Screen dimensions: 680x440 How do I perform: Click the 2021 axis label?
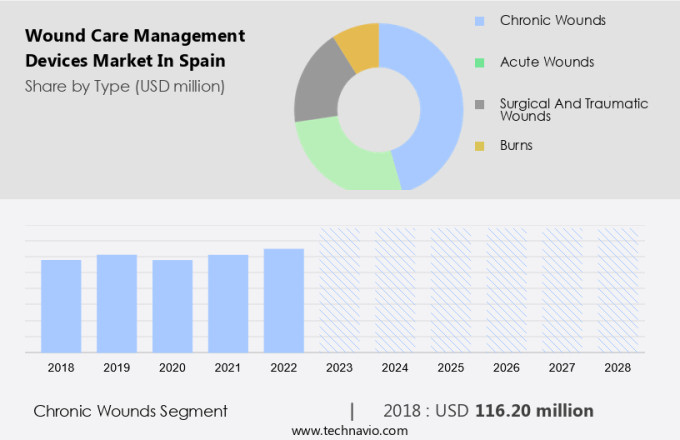pyautogui.click(x=228, y=368)
